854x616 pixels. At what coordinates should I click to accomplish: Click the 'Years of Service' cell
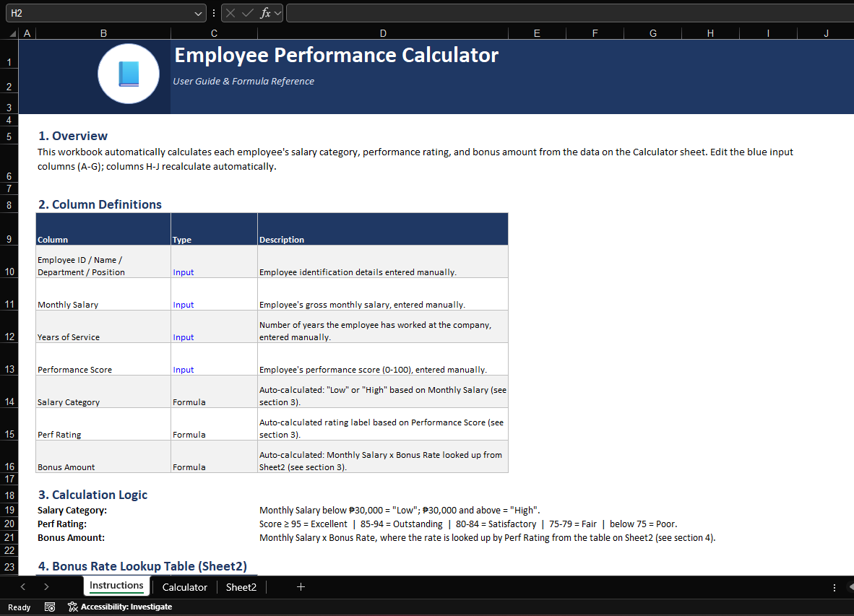103,326
